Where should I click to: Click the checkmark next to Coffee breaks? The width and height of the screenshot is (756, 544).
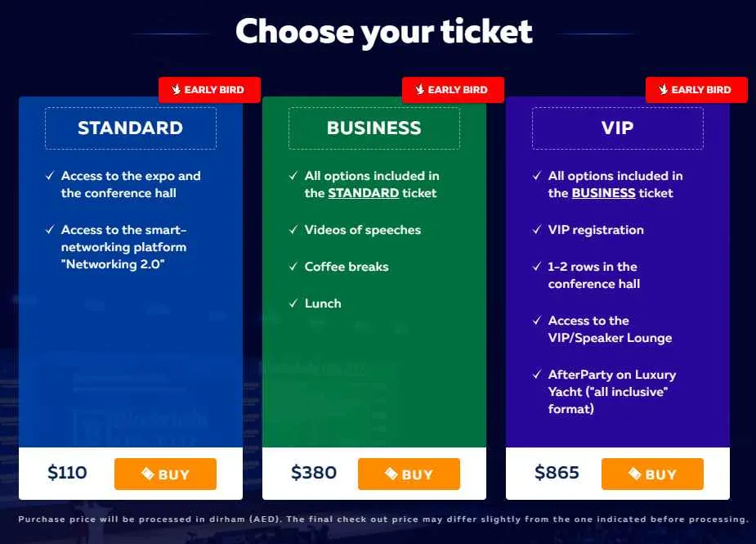point(293,267)
